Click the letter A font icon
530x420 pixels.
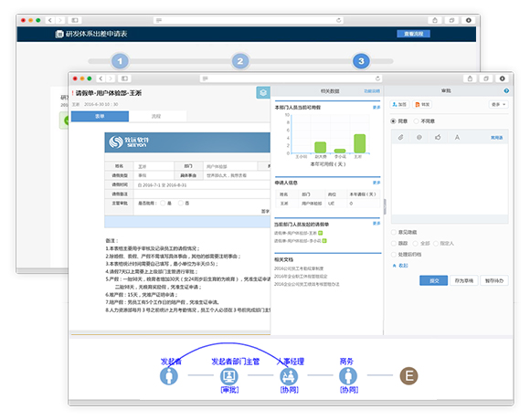457,137
